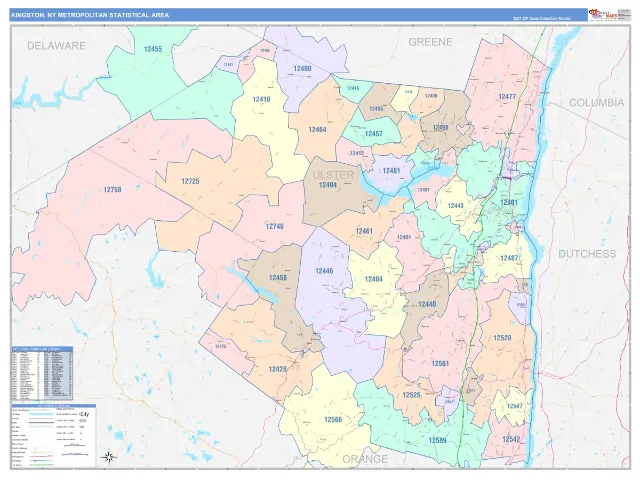This screenshot has width=640, height=480.
Task: Click ZIP code 12477 label
Action: pos(507,97)
